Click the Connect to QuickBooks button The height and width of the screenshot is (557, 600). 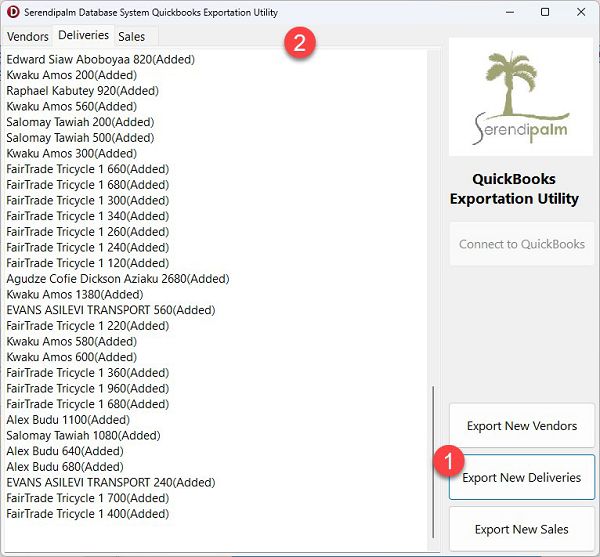522,244
